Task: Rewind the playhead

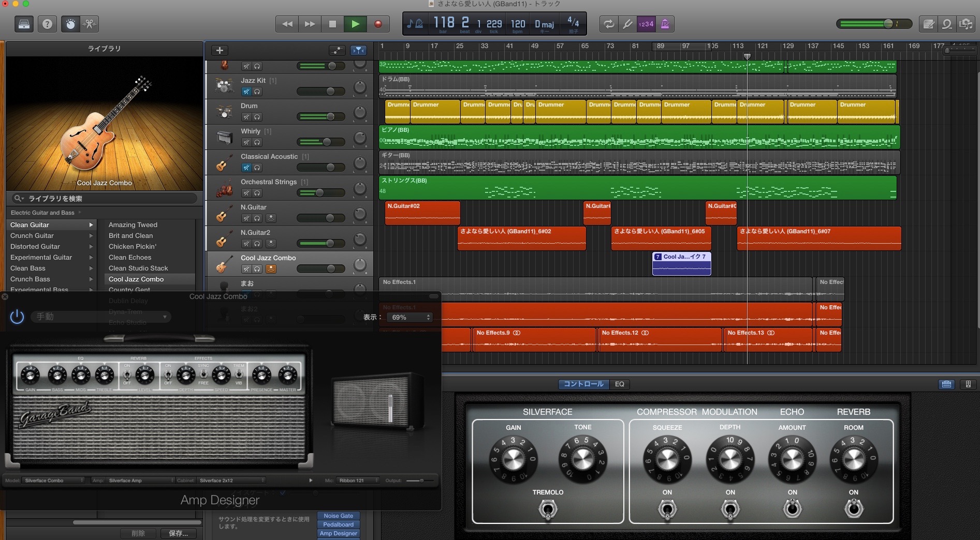Action: tap(287, 24)
